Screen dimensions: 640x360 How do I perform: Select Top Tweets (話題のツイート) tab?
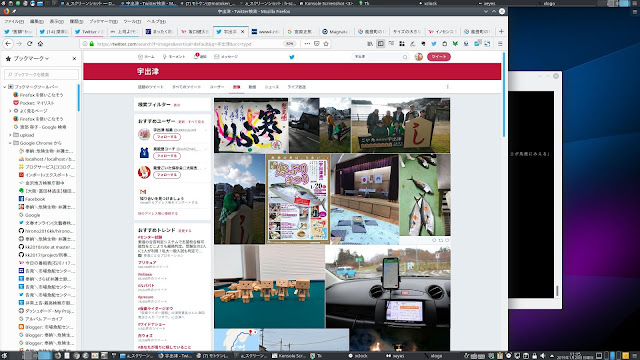(150, 87)
